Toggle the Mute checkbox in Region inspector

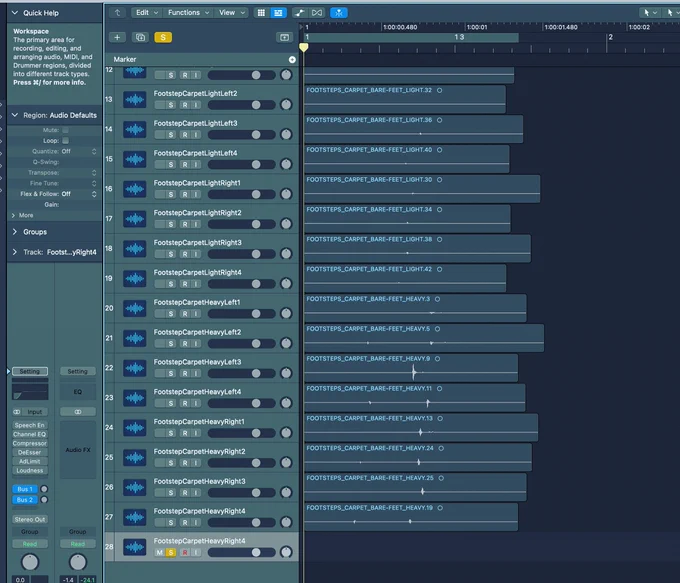(65, 130)
